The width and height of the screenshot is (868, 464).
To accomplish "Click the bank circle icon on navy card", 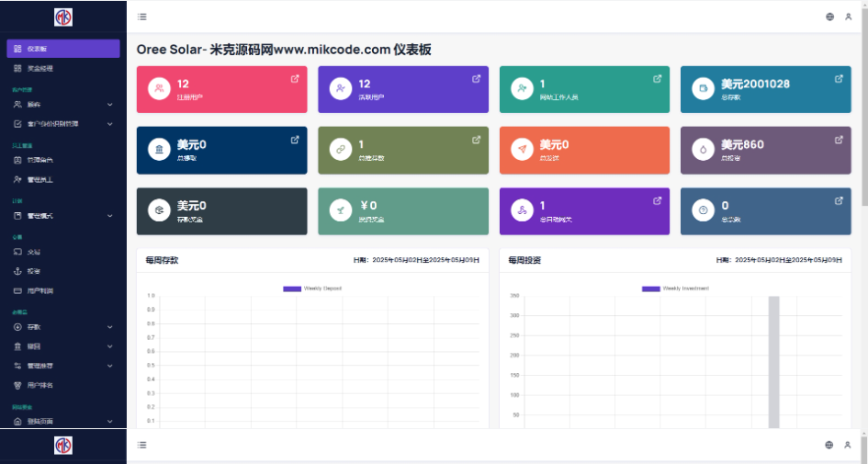I will tap(159, 150).
